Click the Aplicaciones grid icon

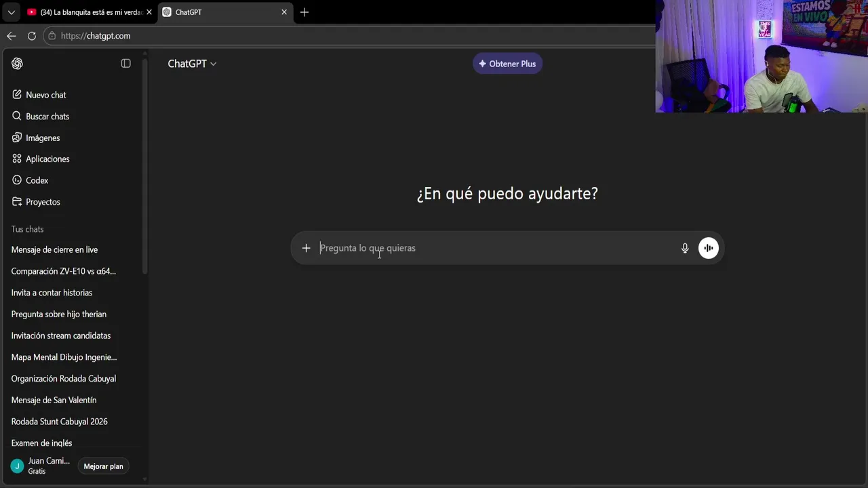[x=17, y=159]
